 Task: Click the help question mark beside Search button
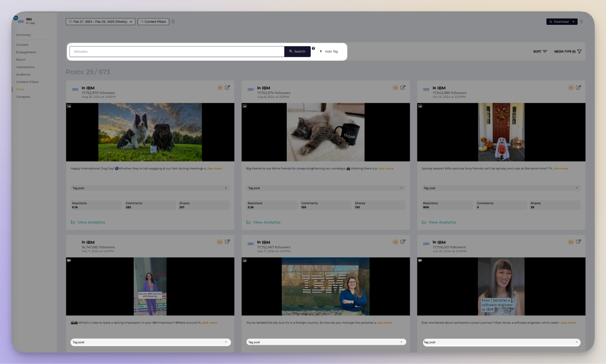point(313,48)
